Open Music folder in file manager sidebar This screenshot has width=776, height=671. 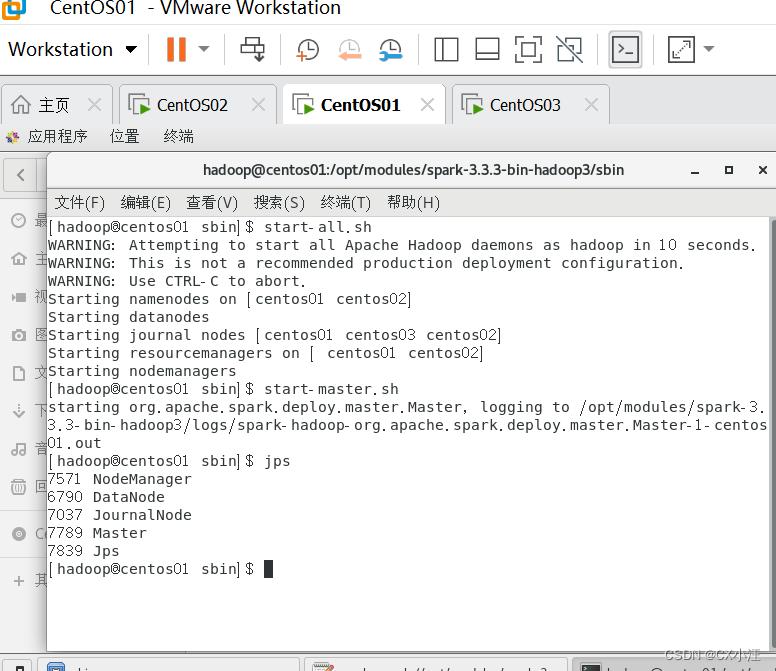tap(19, 449)
